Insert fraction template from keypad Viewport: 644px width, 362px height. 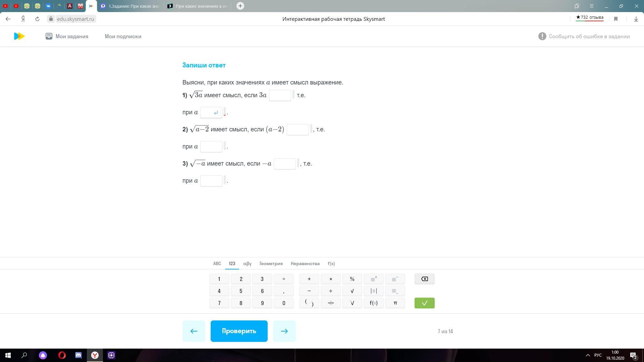(x=330, y=303)
